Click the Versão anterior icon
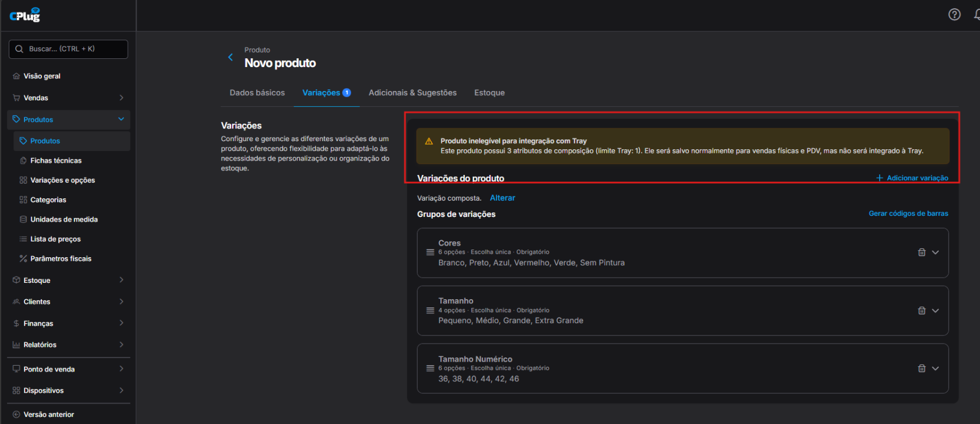The width and height of the screenshot is (980, 424). [x=16, y=415]
